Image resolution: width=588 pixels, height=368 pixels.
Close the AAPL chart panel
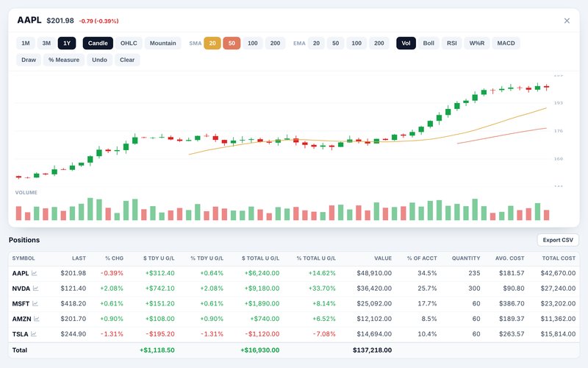pos(567,21)
